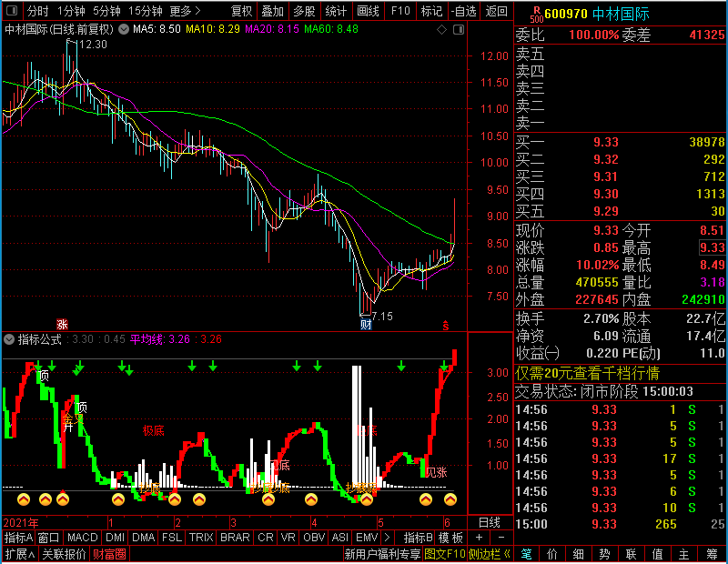Expand the 扩展∧ panel
Screen dimensions: 728x564
pos(20,554)
